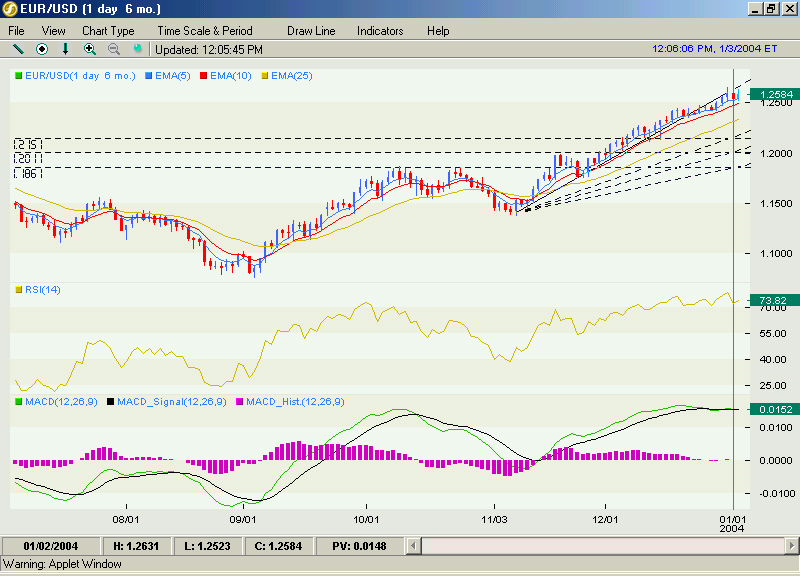Screen dimensions: 800x576
Task: Close the EUR/USD chart window
Action: click(x=789, y=9)
